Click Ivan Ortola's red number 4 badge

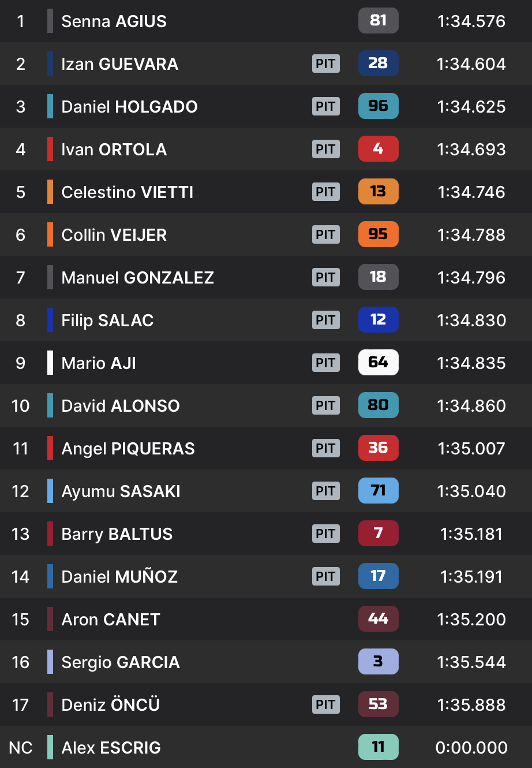[x=378, y=149]
